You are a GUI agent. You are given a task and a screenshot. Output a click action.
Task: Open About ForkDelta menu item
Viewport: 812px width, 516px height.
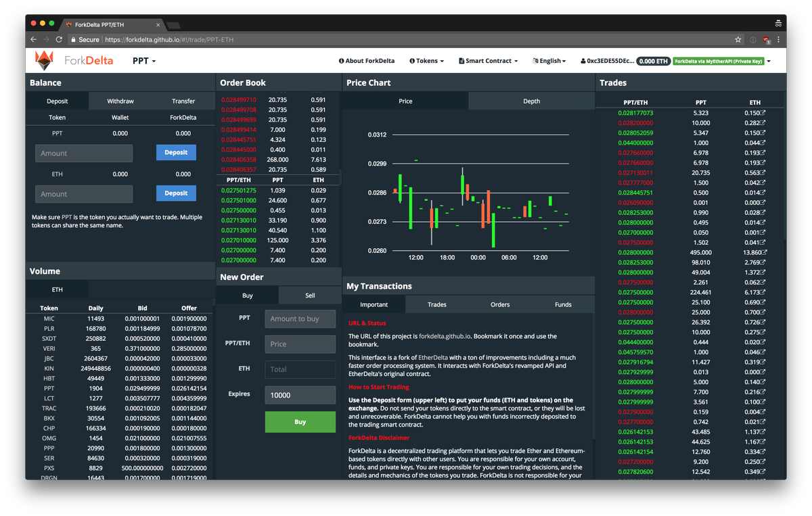coord(367,61)
